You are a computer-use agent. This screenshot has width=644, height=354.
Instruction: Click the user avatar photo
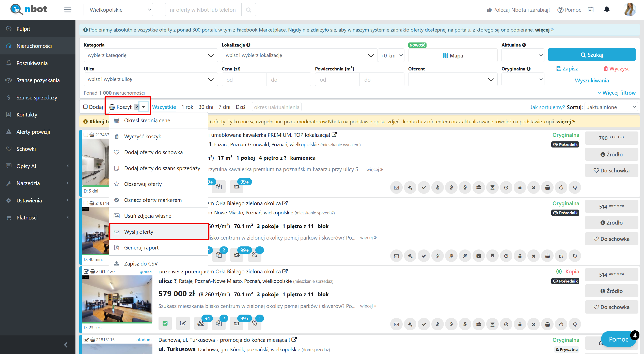click(630, 10)
